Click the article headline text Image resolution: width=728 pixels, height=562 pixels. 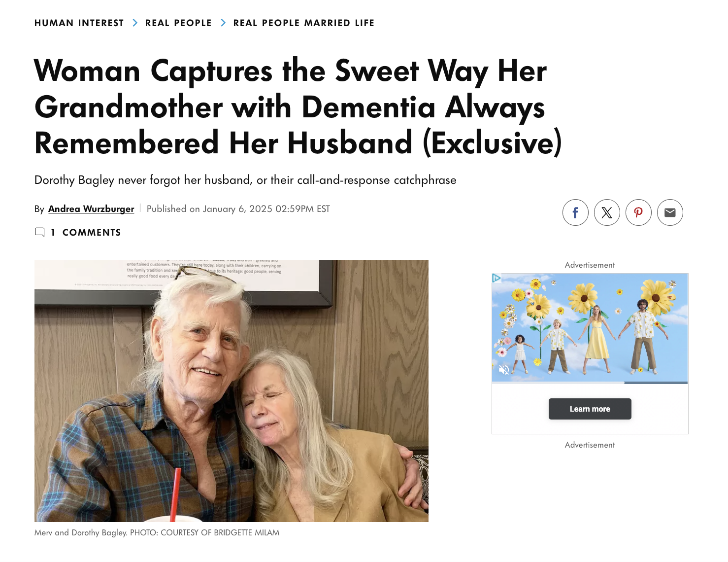[x=298, y=107]
